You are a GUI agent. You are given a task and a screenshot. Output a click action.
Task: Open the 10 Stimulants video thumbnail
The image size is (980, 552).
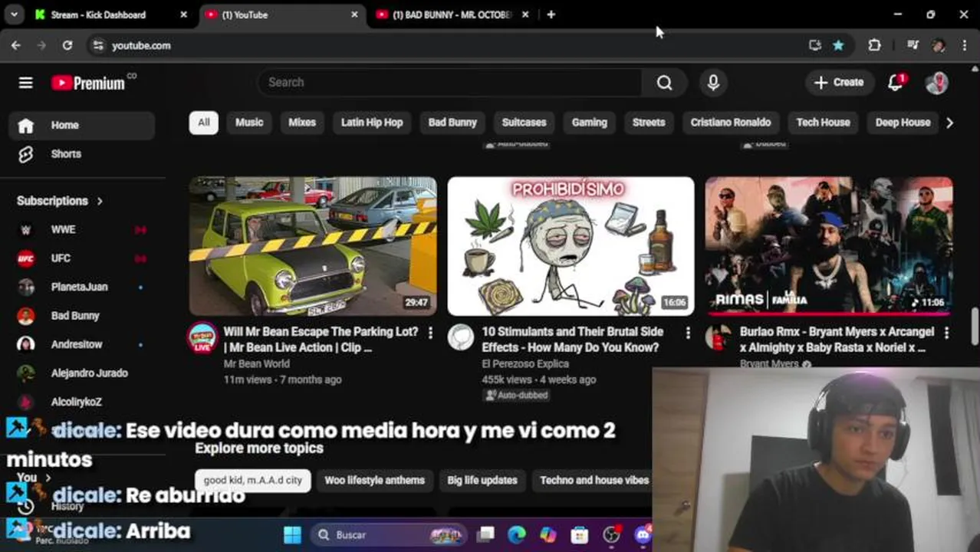[571, 246]
